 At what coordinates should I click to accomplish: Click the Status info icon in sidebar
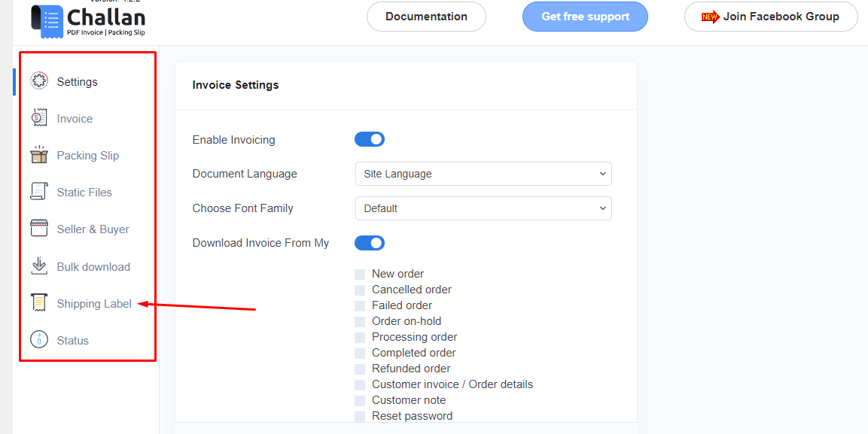coord(40,339)
